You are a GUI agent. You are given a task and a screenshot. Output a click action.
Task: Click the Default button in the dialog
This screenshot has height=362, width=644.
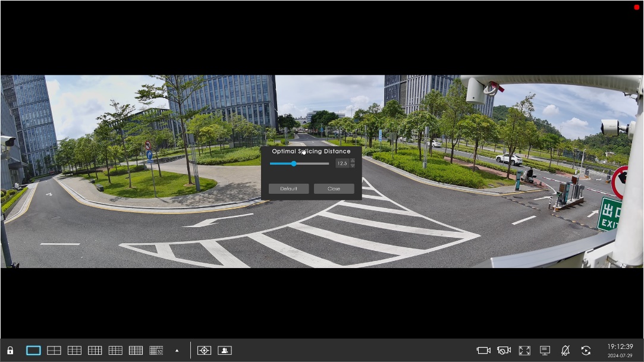pyautogui.click(x=289, y=189)
